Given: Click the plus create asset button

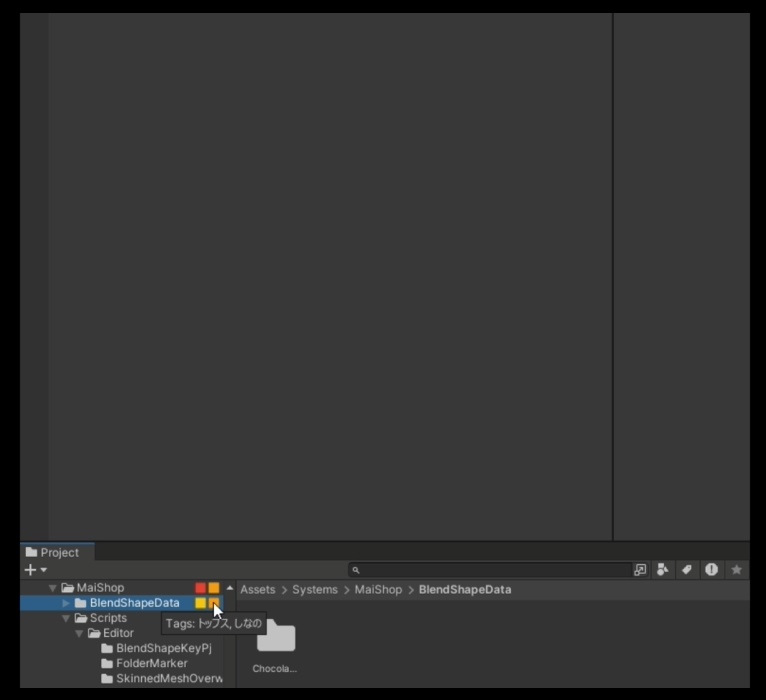Looking at the screenshot, I should (x=30, y=570).
